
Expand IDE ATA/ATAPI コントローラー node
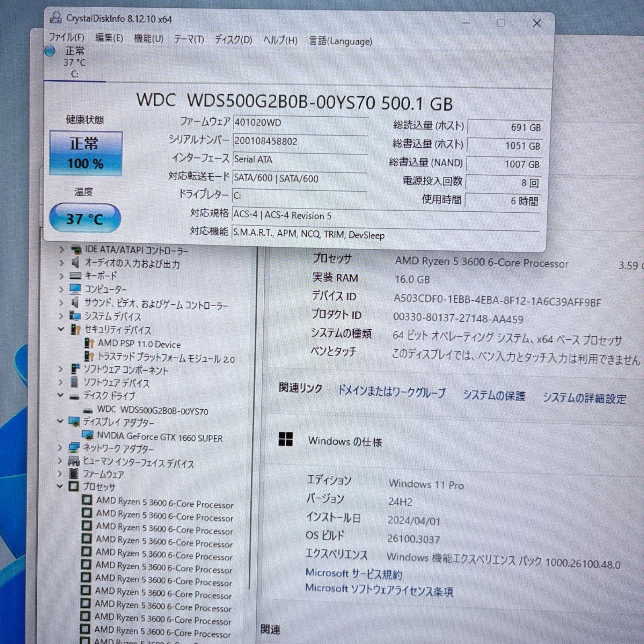(x=62, y=250)
